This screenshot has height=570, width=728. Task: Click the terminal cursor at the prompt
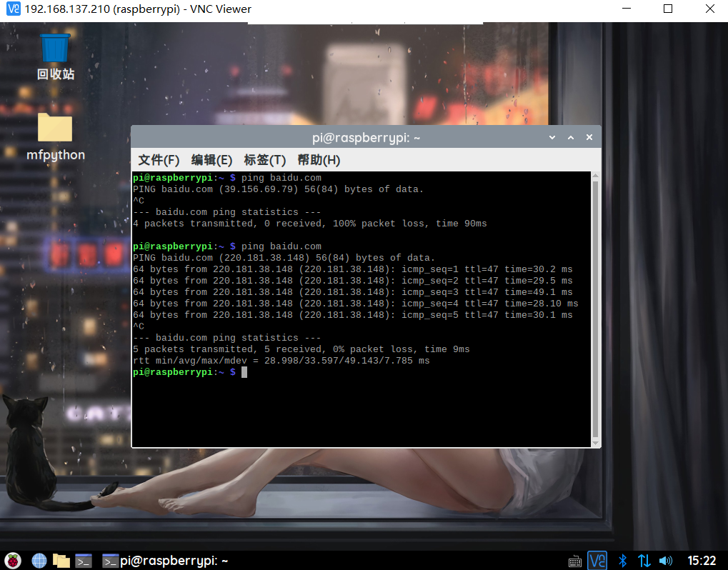coord(244,372)
